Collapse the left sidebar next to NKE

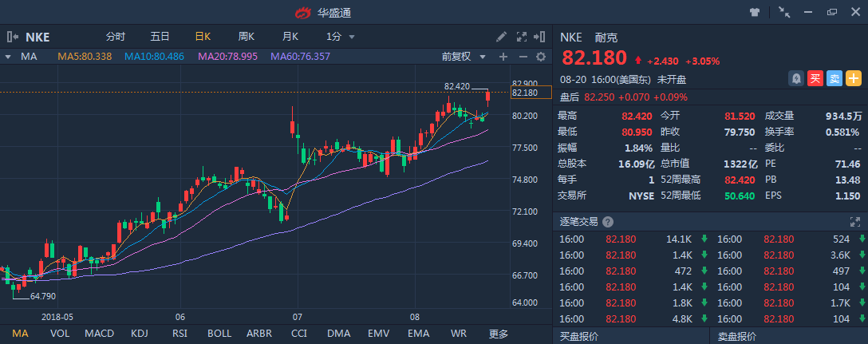(12, 38)
